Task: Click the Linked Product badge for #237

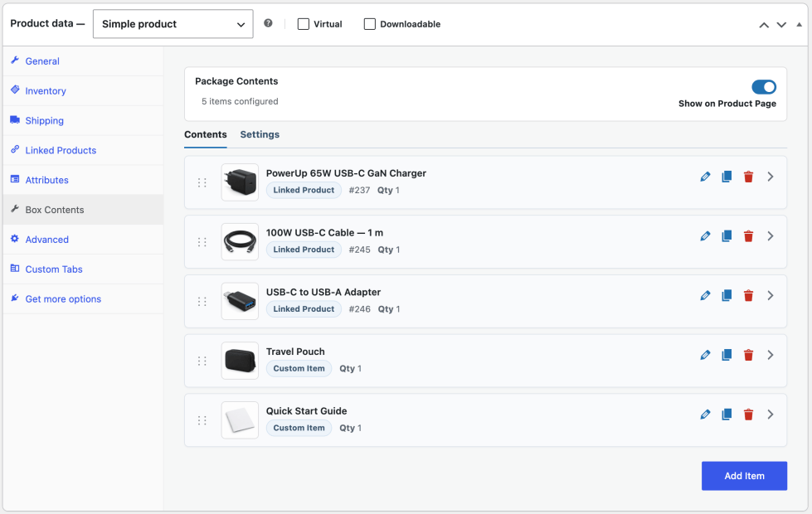Action: 304,190
